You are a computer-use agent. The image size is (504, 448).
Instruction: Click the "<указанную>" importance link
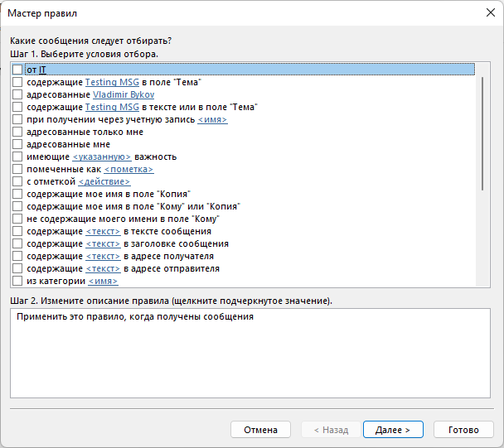tap(101, 157)
